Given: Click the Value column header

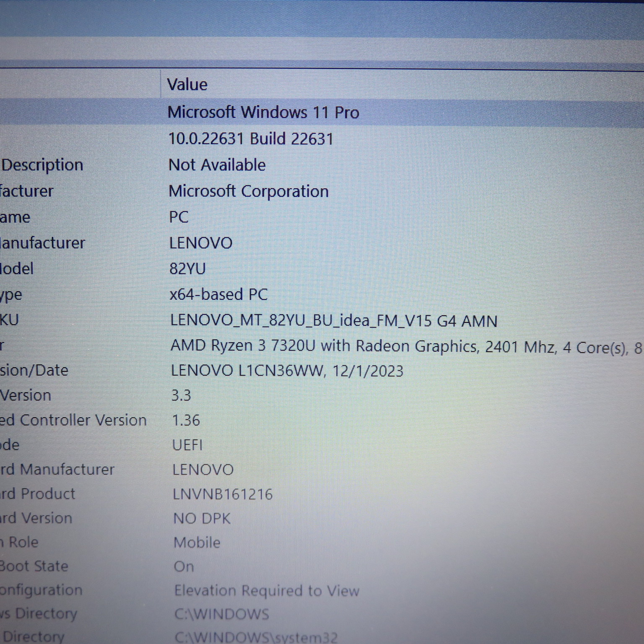Looking at the screenshot, I should (x=187, y=85).
